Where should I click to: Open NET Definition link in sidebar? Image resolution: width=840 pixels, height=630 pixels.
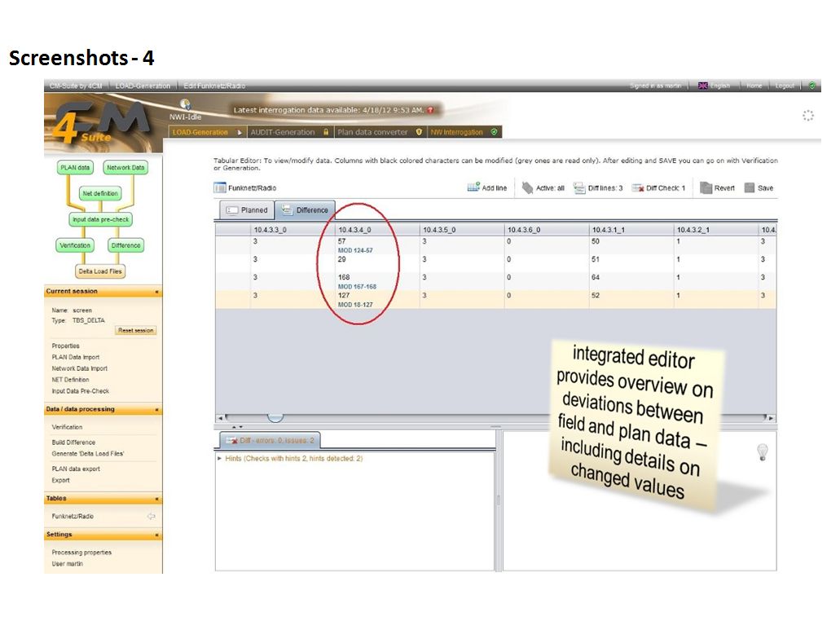click(70, 380)
